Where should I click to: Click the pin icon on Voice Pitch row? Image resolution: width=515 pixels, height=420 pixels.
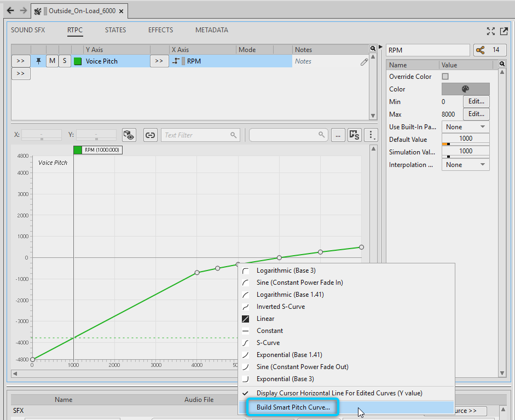38,61
